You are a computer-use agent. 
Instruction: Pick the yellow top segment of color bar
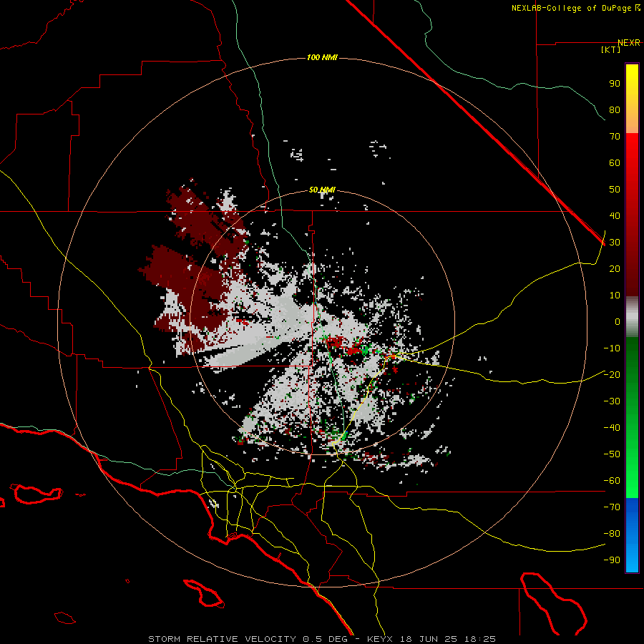pos(632,99)
